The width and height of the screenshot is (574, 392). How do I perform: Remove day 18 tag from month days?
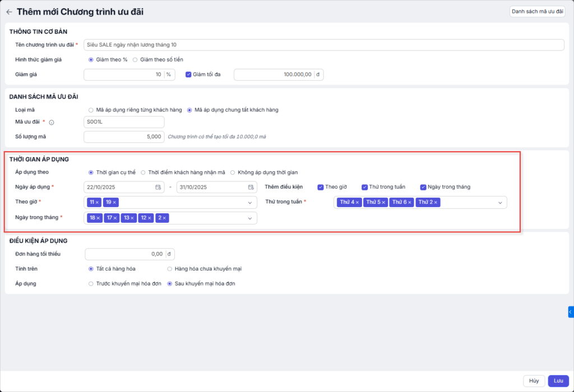coord(98,218)
